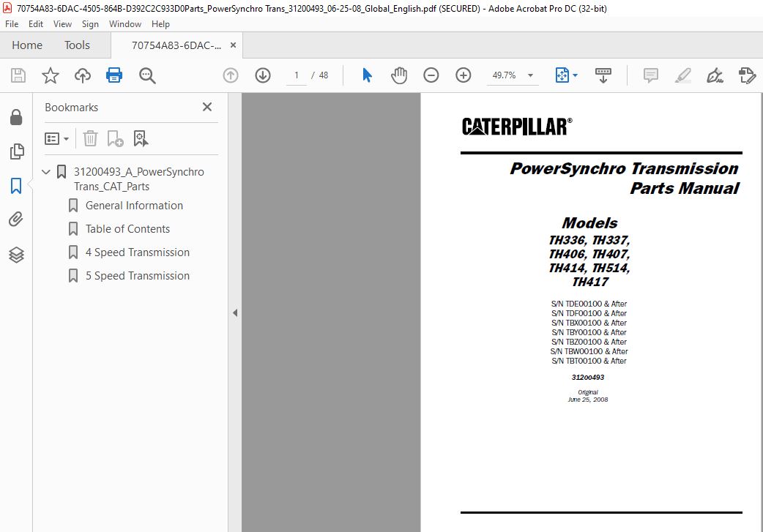
Task: Add a comment with the sticky note icon
Action: point(650,75)
